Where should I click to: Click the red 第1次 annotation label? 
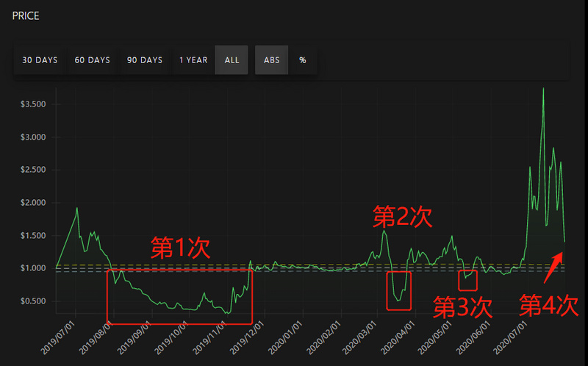pyautogui.click(x=180, y=248)
